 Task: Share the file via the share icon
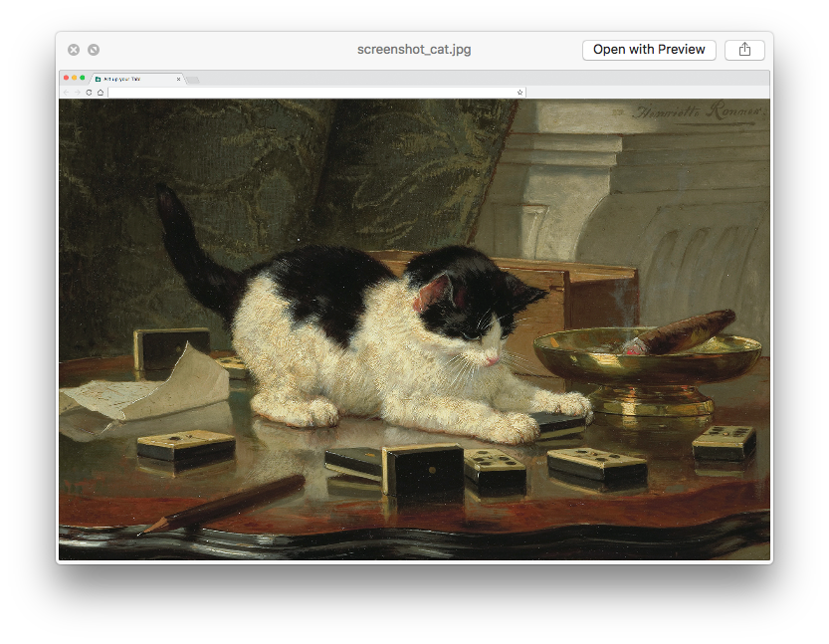(x=744, y=49)
